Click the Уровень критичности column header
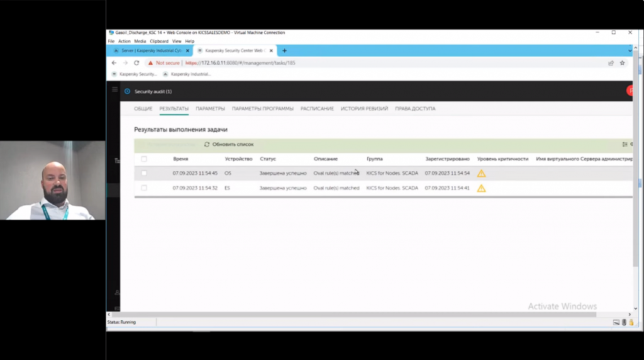The width and height of the screenshot is (644, 360). pos(502,159)
